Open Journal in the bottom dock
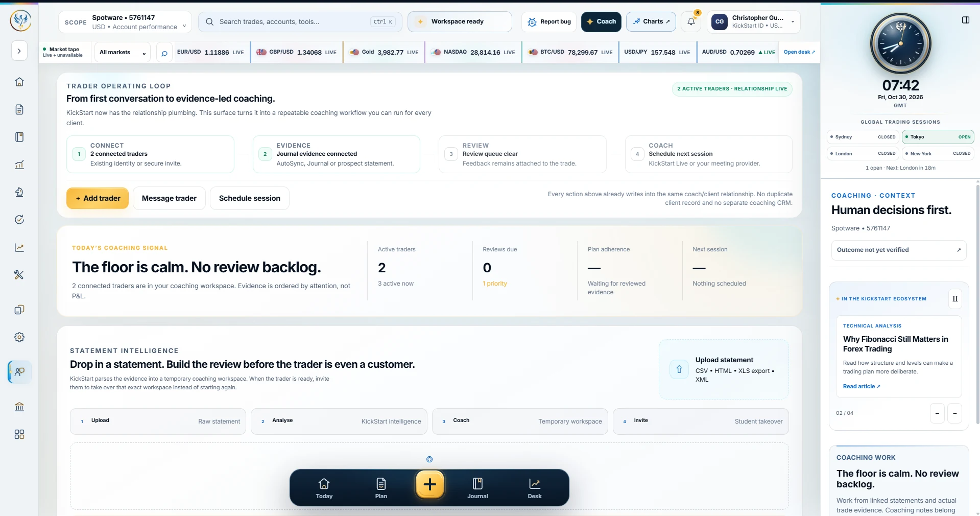The image size is (980, 516). pos(477,488)
